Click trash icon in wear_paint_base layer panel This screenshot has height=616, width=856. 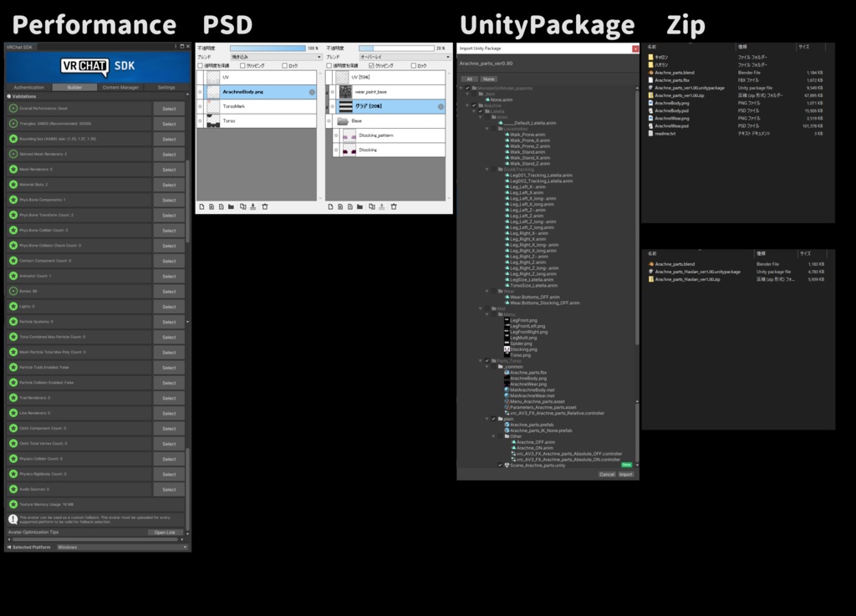(x=394, y=206)
